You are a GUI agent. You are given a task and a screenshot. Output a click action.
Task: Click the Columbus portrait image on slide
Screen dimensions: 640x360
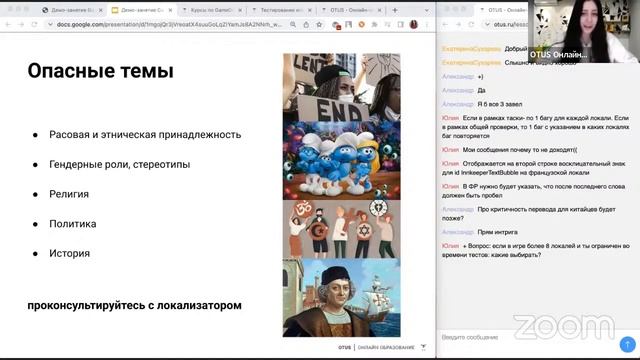342,298
